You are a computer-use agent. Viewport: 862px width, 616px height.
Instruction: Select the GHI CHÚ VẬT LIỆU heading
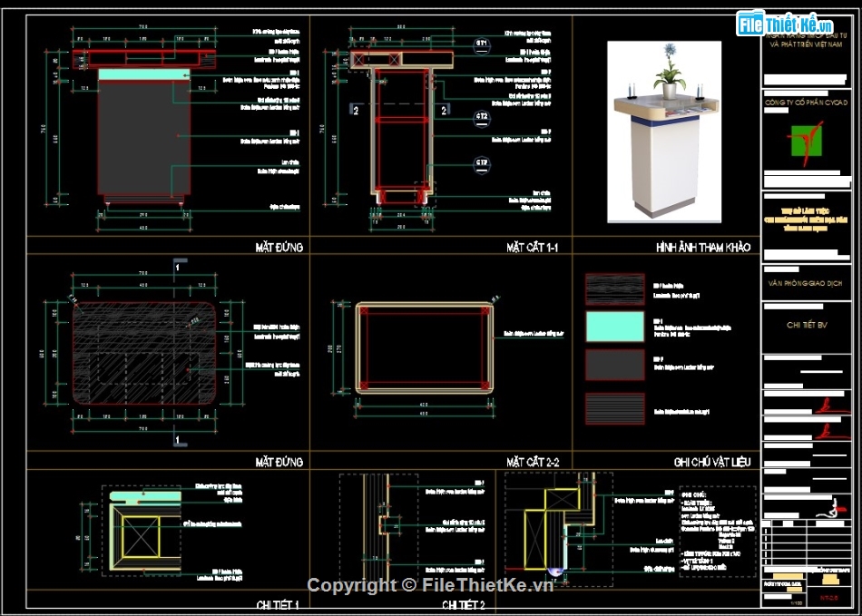[x=712, y=462]
